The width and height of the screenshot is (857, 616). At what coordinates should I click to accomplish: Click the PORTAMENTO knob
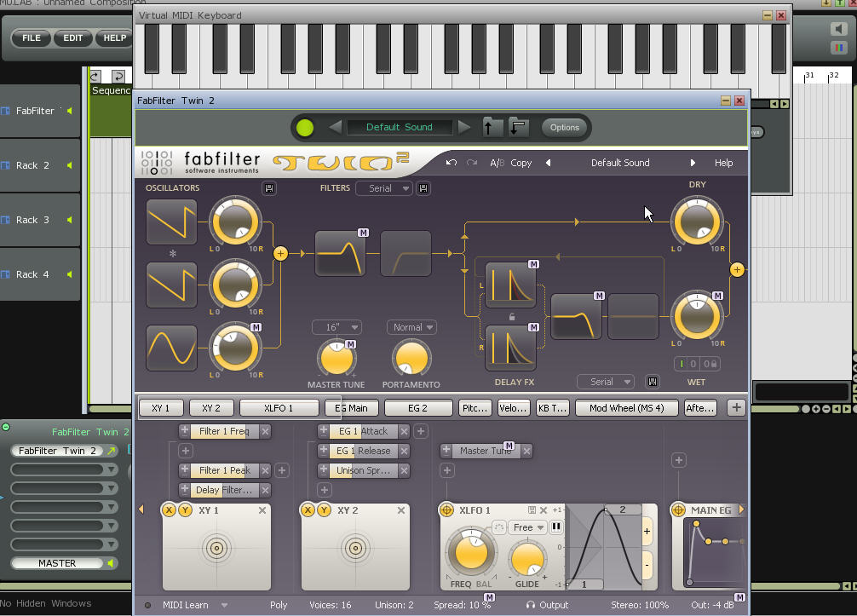click(x=411, y=358)
